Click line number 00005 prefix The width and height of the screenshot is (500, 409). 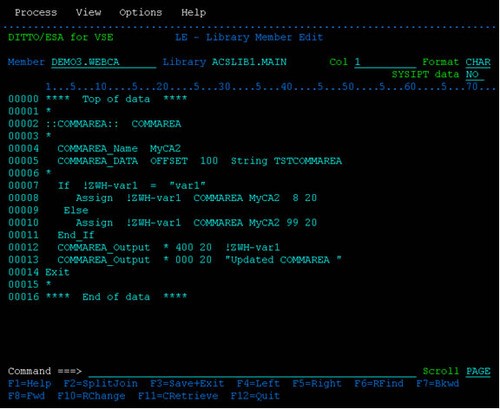coord(23,161)
